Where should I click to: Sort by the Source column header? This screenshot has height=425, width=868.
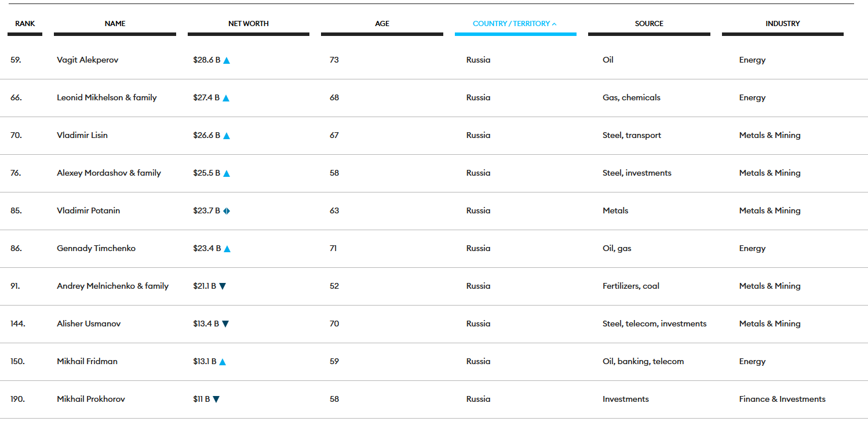(x=649, y=24)
